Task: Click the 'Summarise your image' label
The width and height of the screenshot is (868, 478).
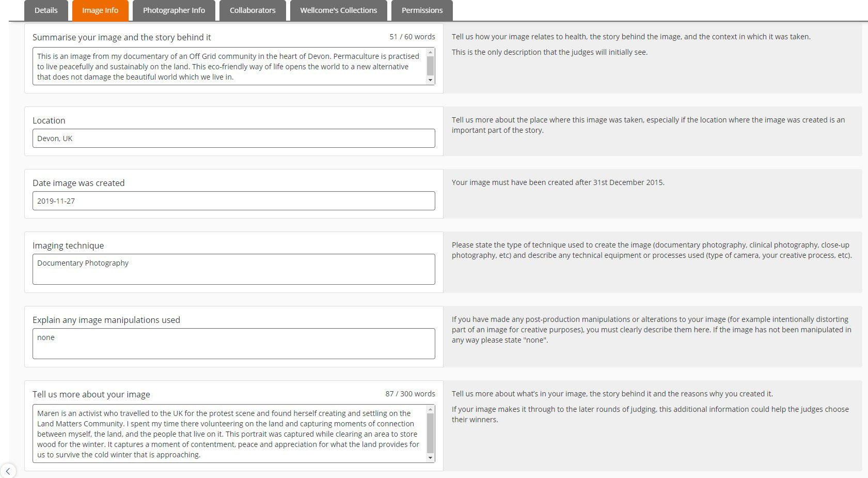Action: [x=121, y=37]
